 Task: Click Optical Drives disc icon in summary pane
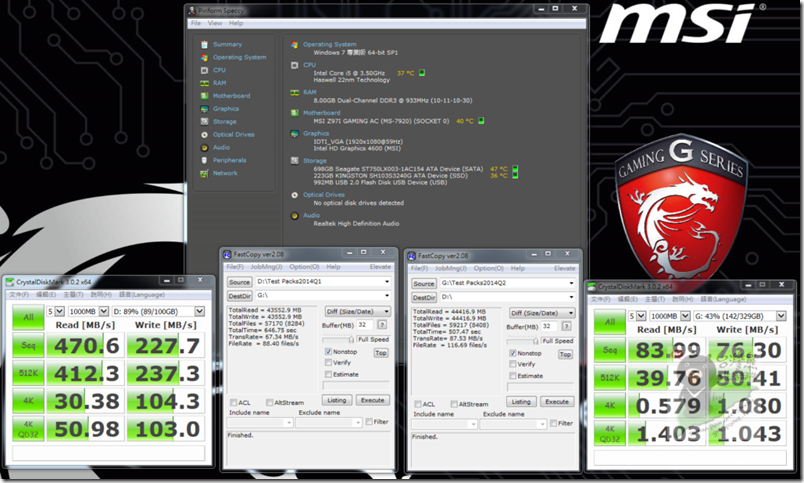(294, 195)
